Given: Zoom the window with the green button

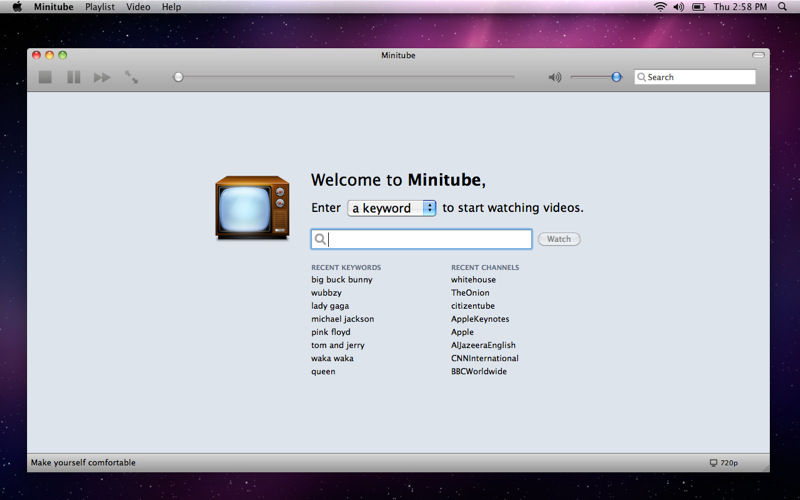Looking at the screenshot, I should pos(63,55).
